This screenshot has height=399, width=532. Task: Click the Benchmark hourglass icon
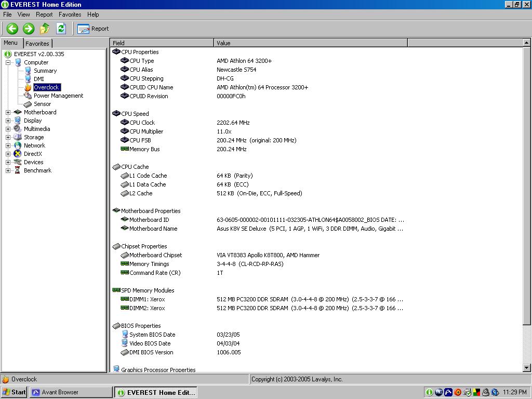[18, 170]
